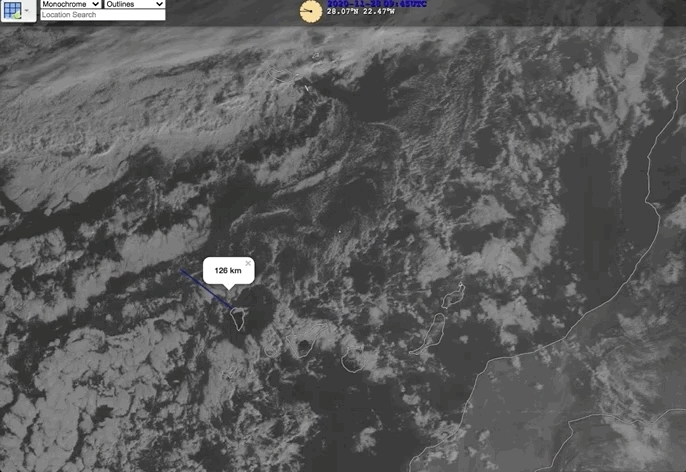The width and height of the screenshot is (686, 472).
Task: Click into the Location Search field
Action: [x=103, y=14]
